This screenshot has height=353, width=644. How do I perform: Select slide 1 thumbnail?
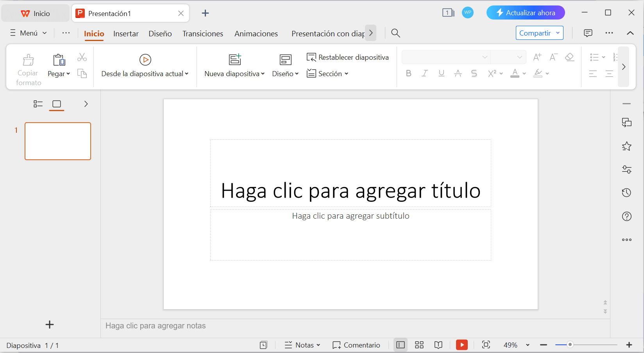tap(58, 141)
